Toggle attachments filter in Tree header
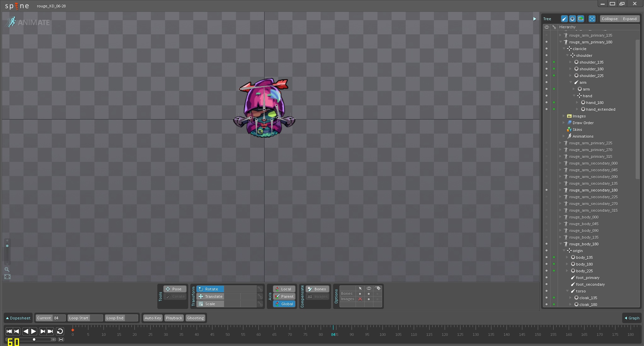The image size is (644, 346). pyautogui.click(x=580, y=19)
